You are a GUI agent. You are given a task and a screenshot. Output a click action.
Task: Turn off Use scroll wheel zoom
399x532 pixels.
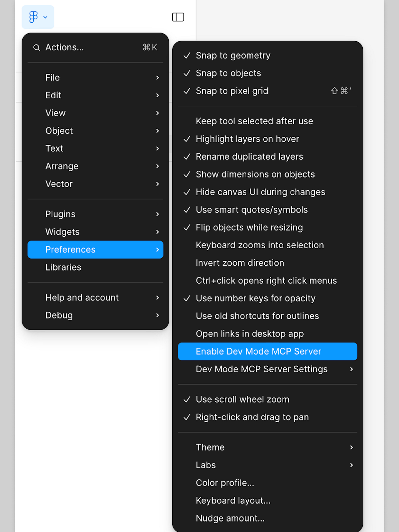242,399
